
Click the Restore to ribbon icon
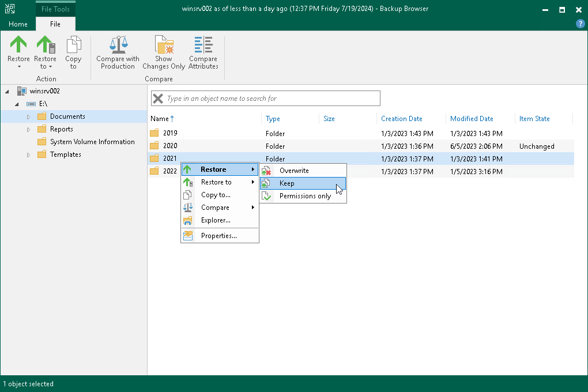click(46, 51)
